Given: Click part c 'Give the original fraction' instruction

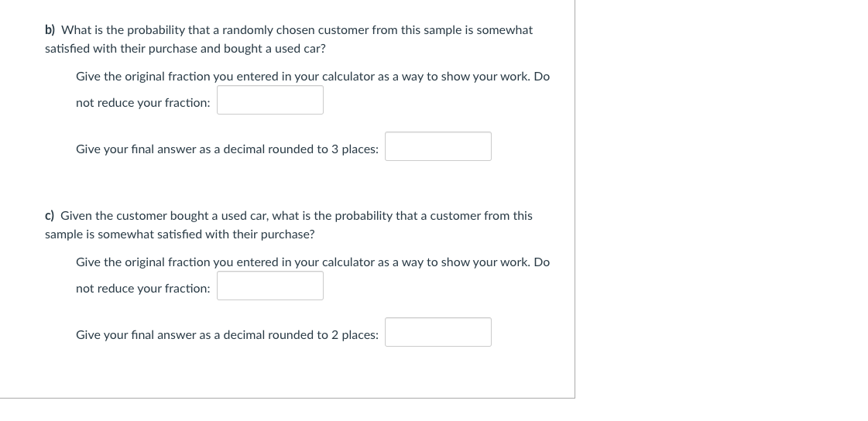Looking at the screenshot, I should point(313,262).
